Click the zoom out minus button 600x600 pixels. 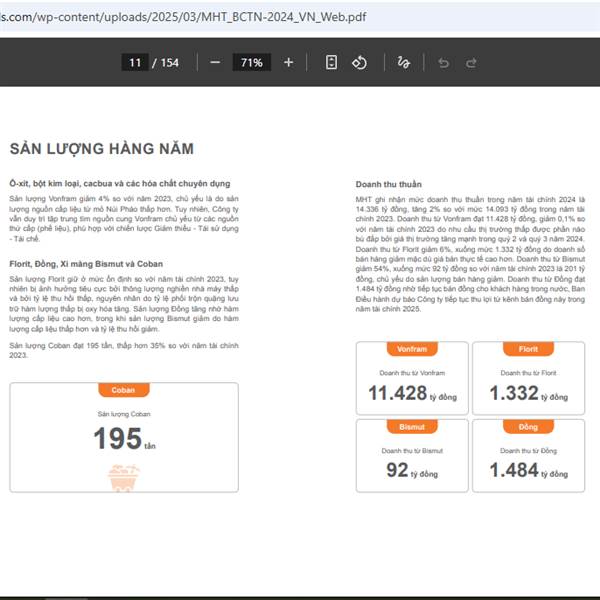[x=215, y=62]
